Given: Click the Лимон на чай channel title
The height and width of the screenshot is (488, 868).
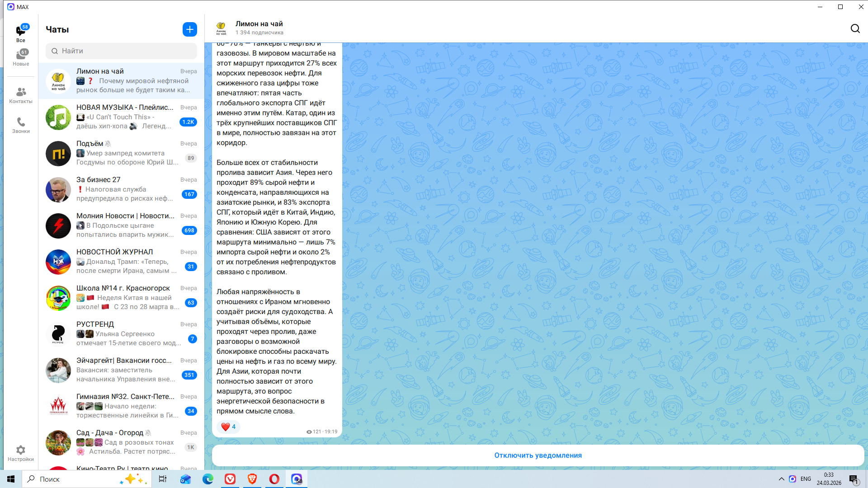Looking at the screenshot, I should (x=259, y=24).
